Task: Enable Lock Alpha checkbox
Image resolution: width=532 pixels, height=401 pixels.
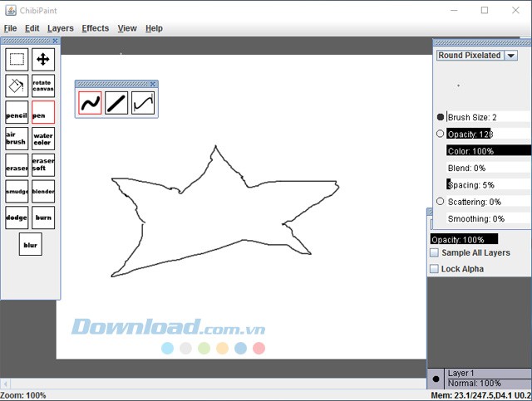Action: tap(434, 269)
